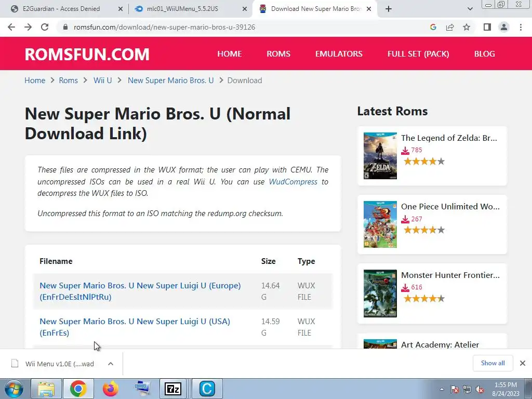Image resolution: width=532 pixels, height=399 pixels.
Task: Open Windows Start menu
Action: coord(14,389)
